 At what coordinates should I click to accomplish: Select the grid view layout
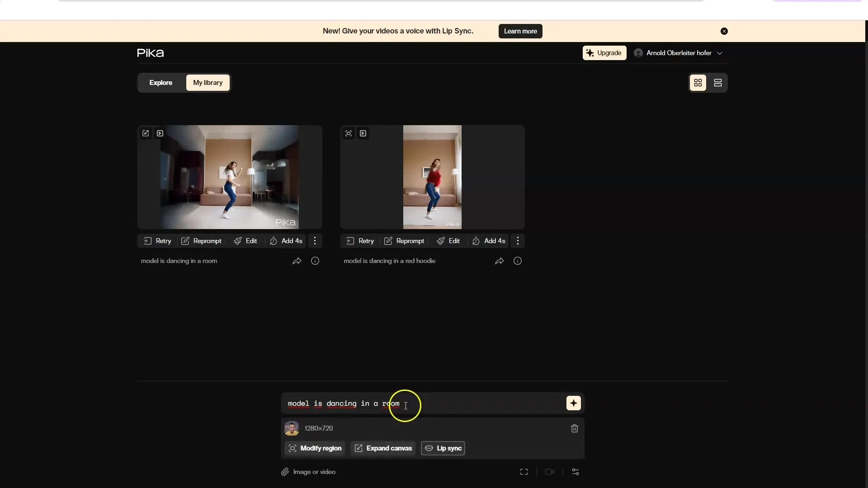coord(698,83)
